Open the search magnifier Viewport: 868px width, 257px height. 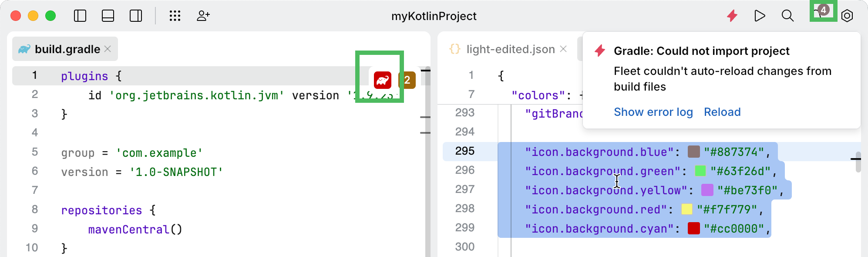point(787,16)
